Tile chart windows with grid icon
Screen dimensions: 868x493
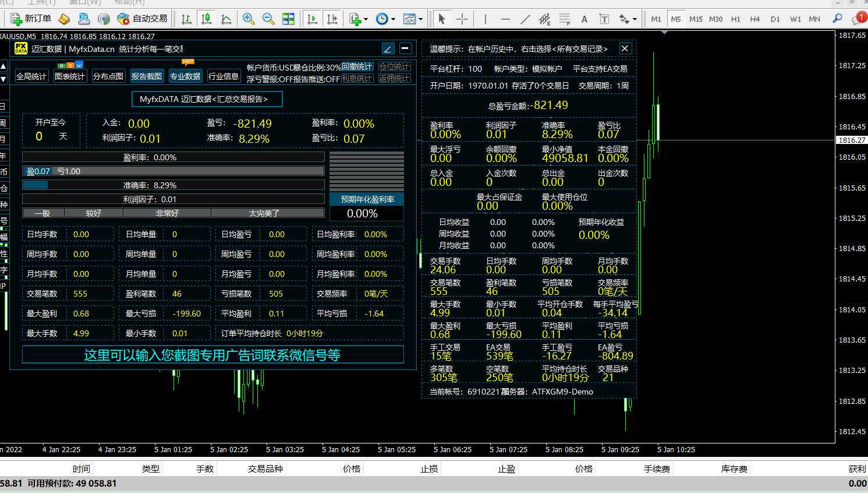click(x=288, y=19)
